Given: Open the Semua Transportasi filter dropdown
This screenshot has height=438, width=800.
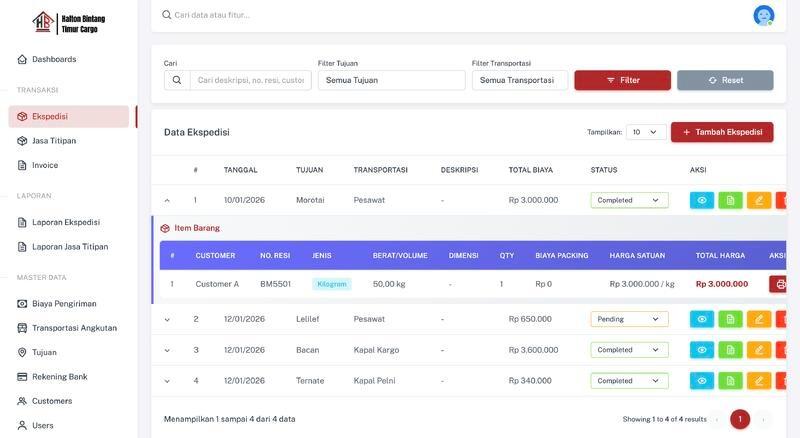Looking at the screenshot, I should [x=519, y=80].
